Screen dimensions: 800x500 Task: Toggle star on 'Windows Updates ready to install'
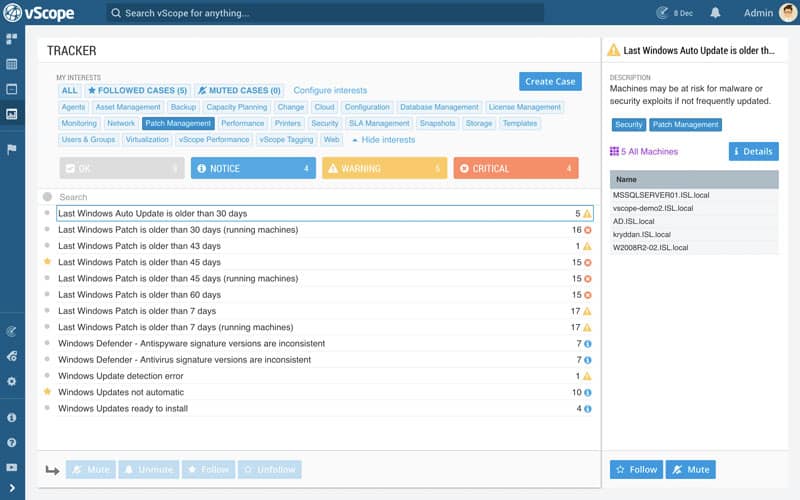point(47,408)
